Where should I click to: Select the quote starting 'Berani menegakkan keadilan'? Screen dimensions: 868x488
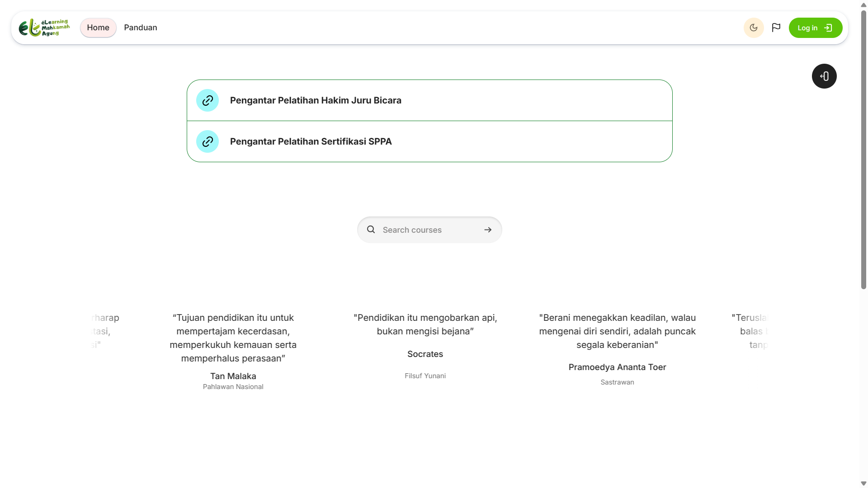[618, 331]
